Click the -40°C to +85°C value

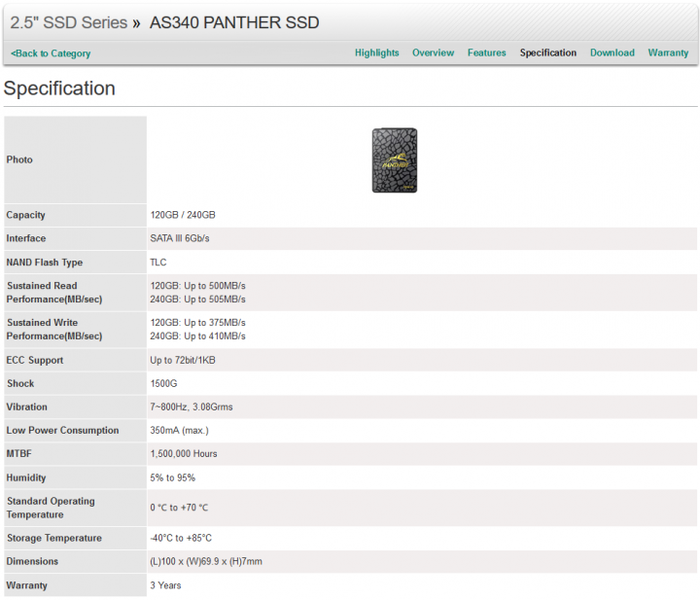coord(181,539)
